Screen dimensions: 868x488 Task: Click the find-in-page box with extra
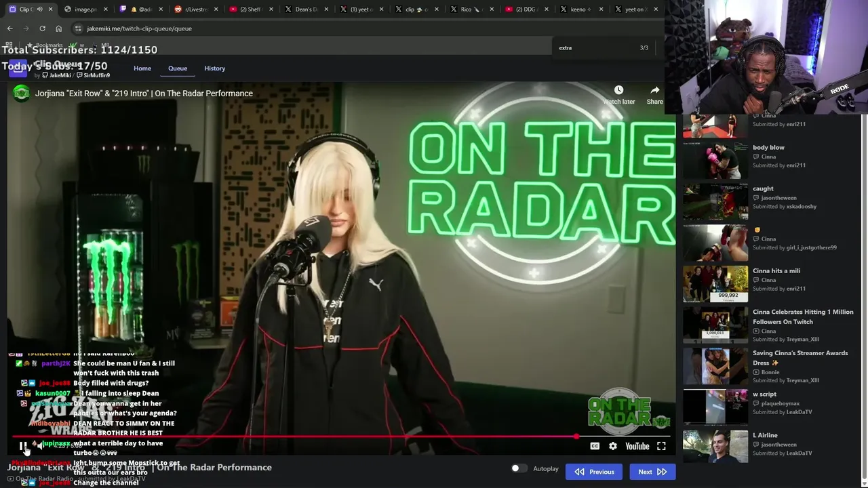[x=595, y=48]
